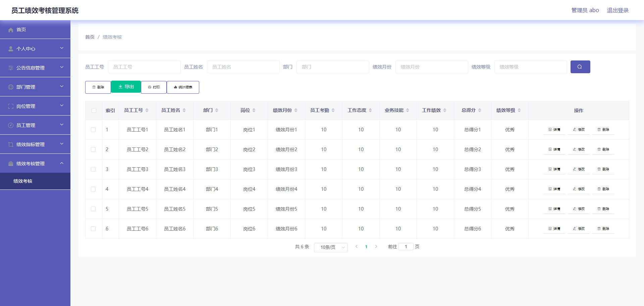Click the home icon beside 首页 in sidebar
The height and width of the screenshot is (306, 644).
coord(11,30)
